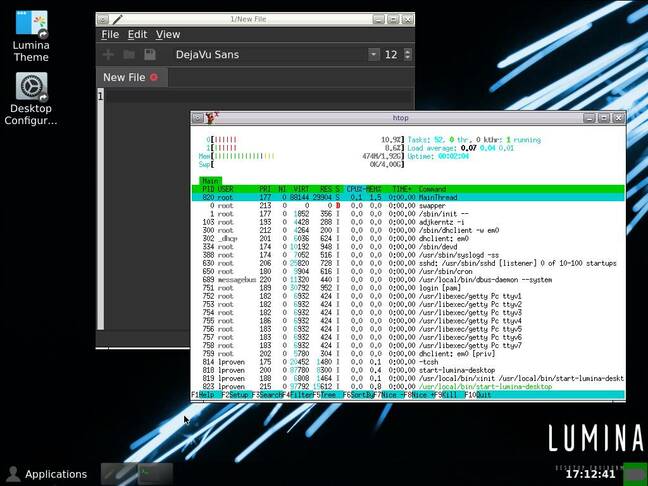Click F8 Nice + in htop footer

419,395
